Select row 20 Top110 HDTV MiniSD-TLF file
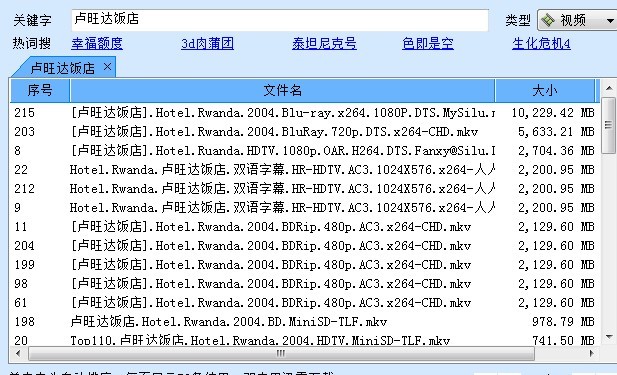Viewport: 617px width, 375px height. 305,340
